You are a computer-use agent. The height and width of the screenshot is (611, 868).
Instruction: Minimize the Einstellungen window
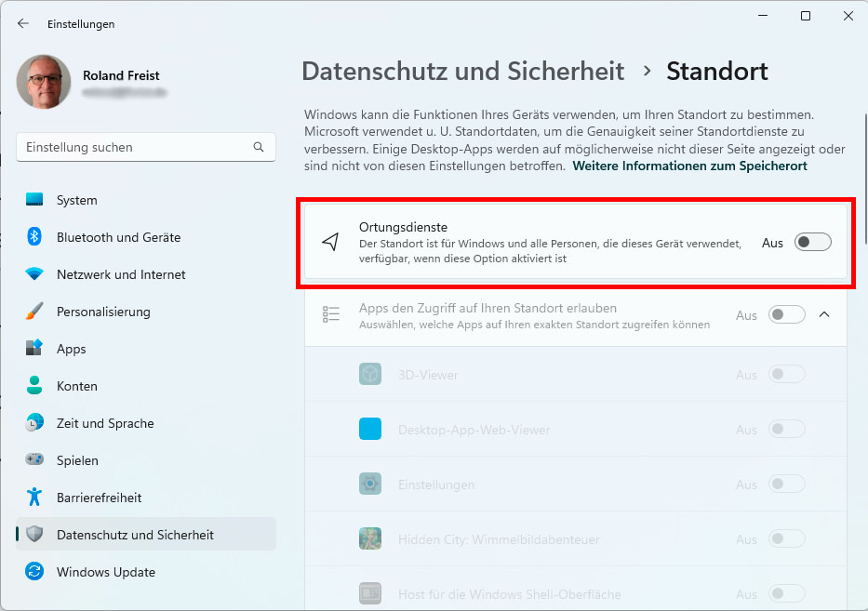pos(763,16)
